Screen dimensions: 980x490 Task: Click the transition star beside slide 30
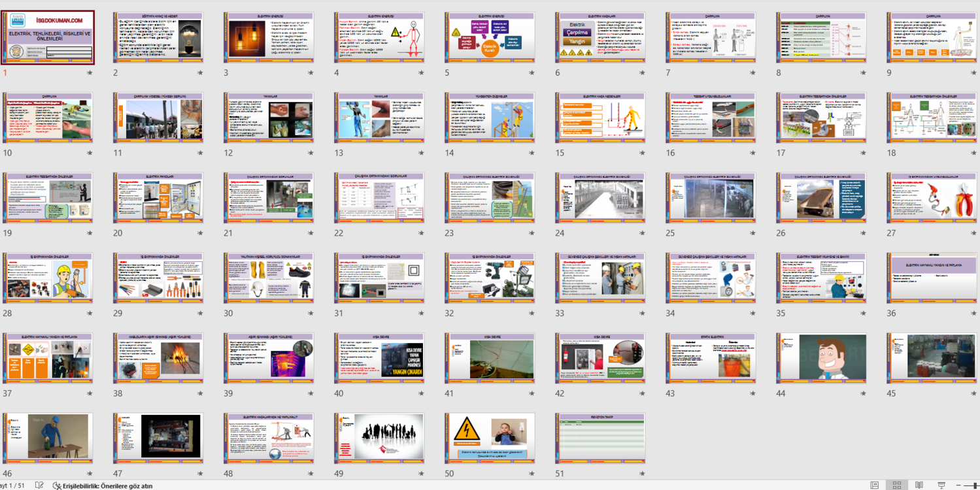[311, 313]
